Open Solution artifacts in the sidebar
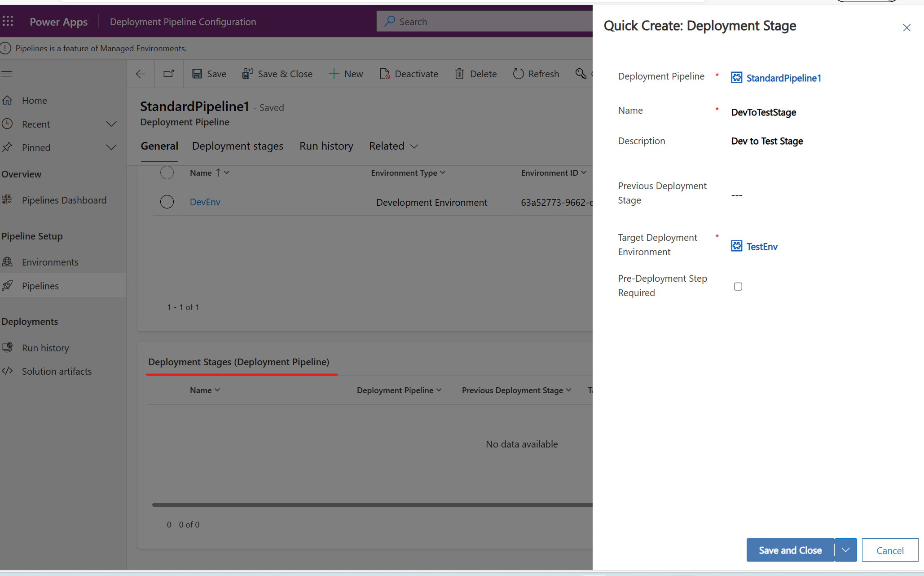The height and width of the screenshot is (576, 924). [x=57, y=371]
